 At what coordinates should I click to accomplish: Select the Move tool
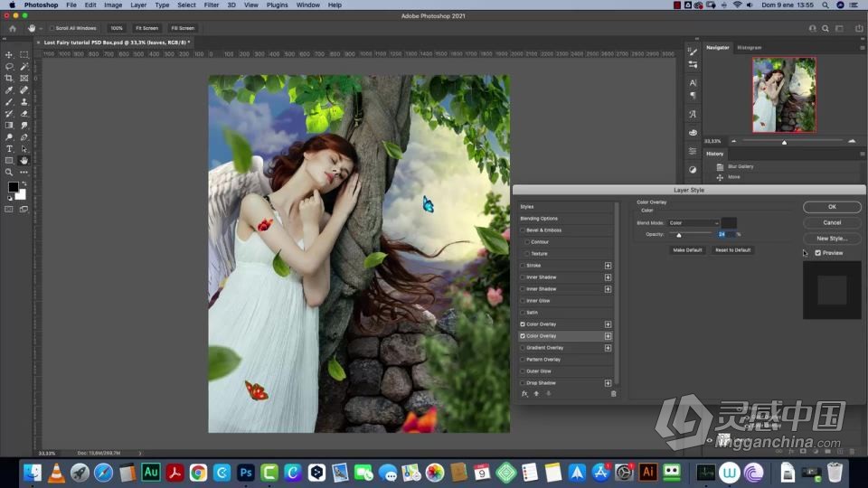tap(10, 55)
